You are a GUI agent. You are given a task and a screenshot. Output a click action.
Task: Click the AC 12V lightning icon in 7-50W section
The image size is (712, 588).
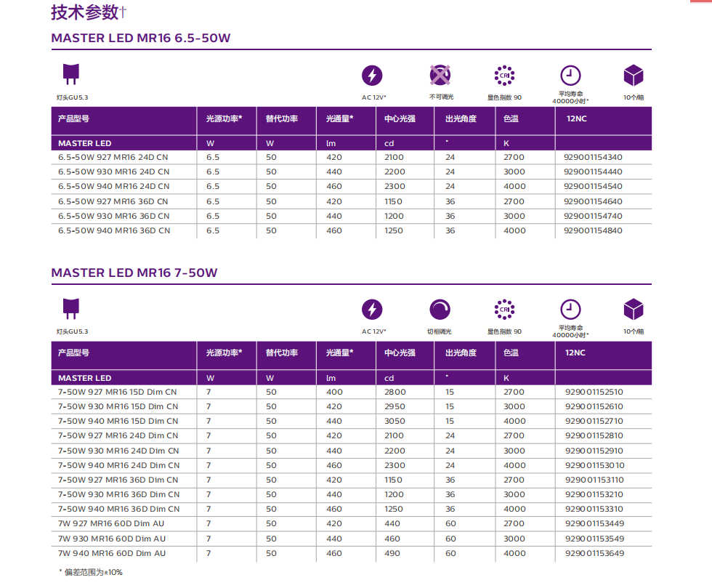pyautogui.click(x=372, y=310)
